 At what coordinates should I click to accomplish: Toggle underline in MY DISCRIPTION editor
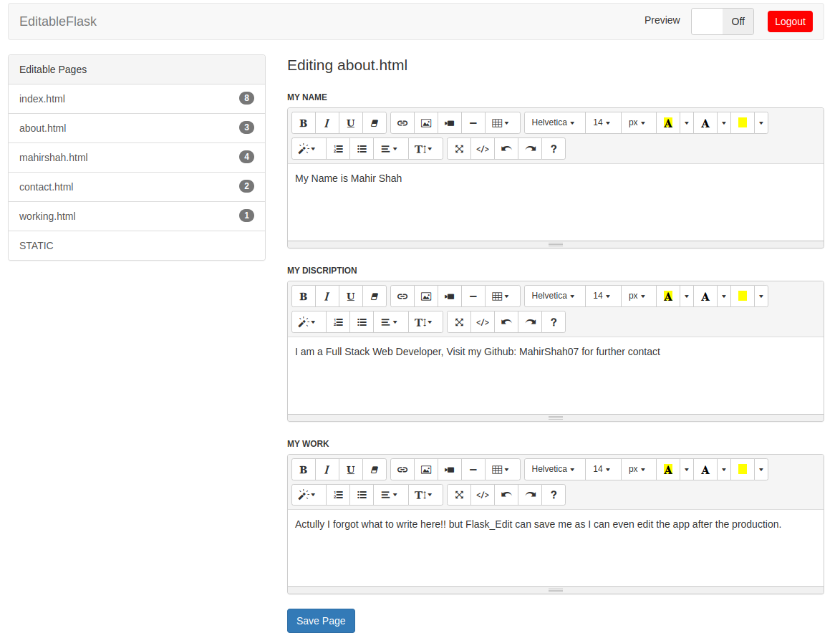point(350,296)
